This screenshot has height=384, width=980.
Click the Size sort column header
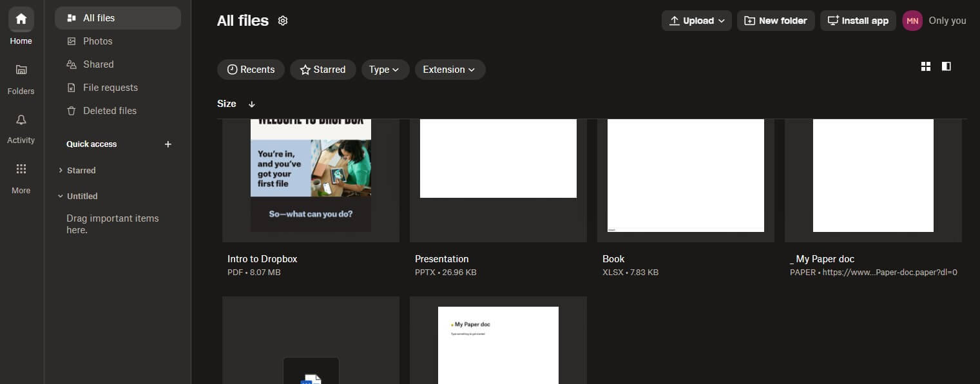[227, 104]
